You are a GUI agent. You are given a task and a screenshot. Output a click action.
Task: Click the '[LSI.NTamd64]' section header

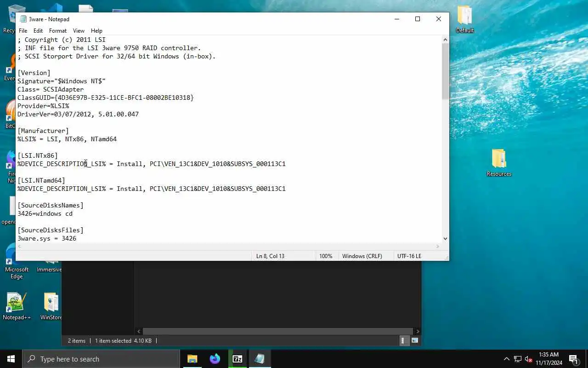tap(41, 180)
